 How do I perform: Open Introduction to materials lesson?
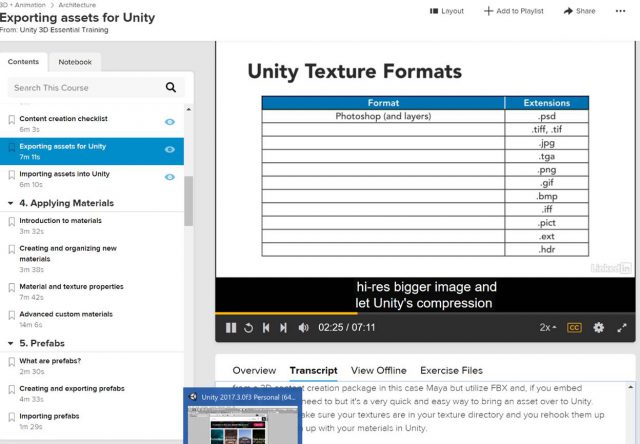(x=60, y=221)
